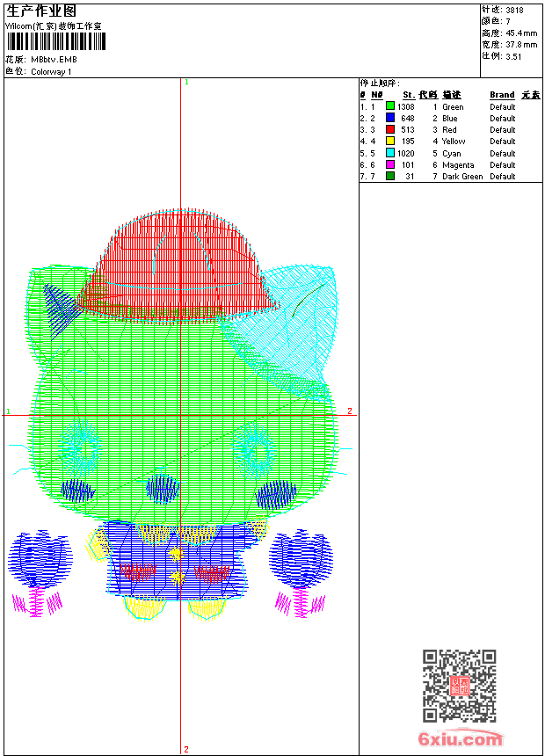Click the stitch count '1020'
Image resolution: width=545 pixels, height=756 pixels.
pos(405,153)
